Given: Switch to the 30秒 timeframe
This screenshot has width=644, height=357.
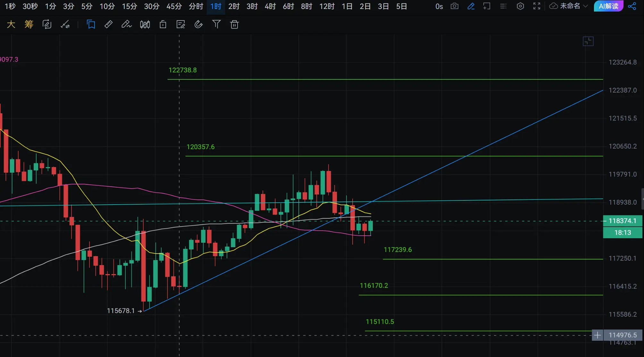Looking at the screenshot, I should click(x=30, y=6).
